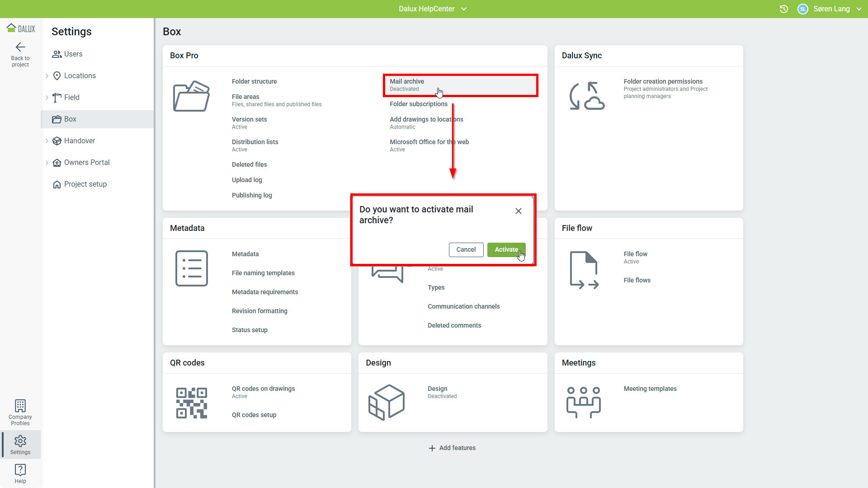Click the Back to project arrow
Viewport: 868px width, 488px height.
(20, 47)
